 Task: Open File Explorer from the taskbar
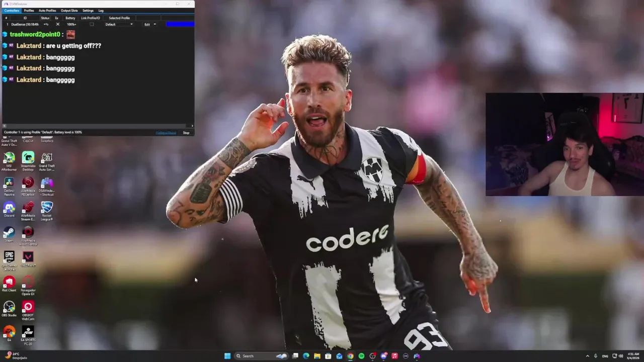tap(317, 356)
